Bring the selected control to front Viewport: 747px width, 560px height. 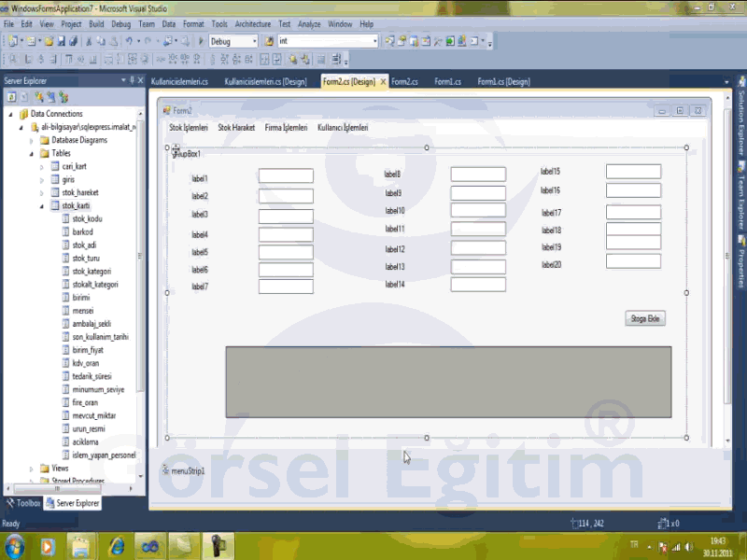292,60
